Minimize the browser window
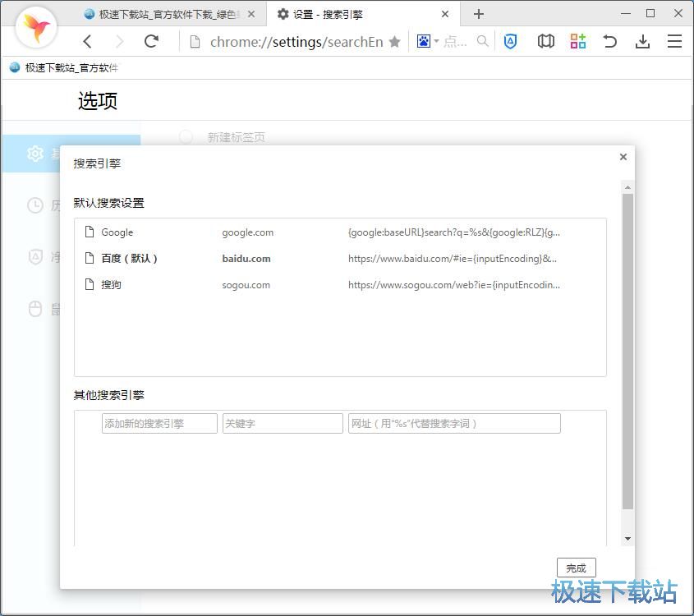Image resolution: width=694 pixels, height=616 pixels. 625,14
